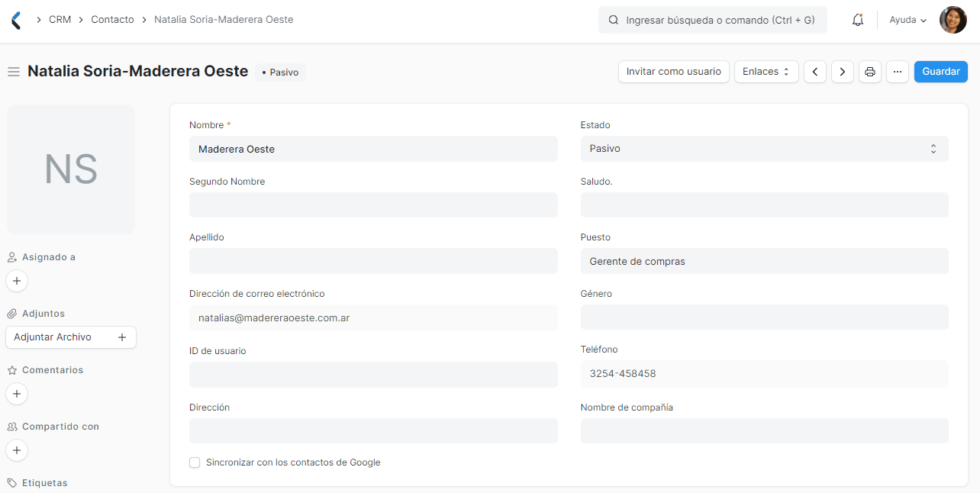Click the plus icon on Adjuntar Archivo
This screenshot has height=493, width=980.
pyautogui.click(x=122, y=337)
